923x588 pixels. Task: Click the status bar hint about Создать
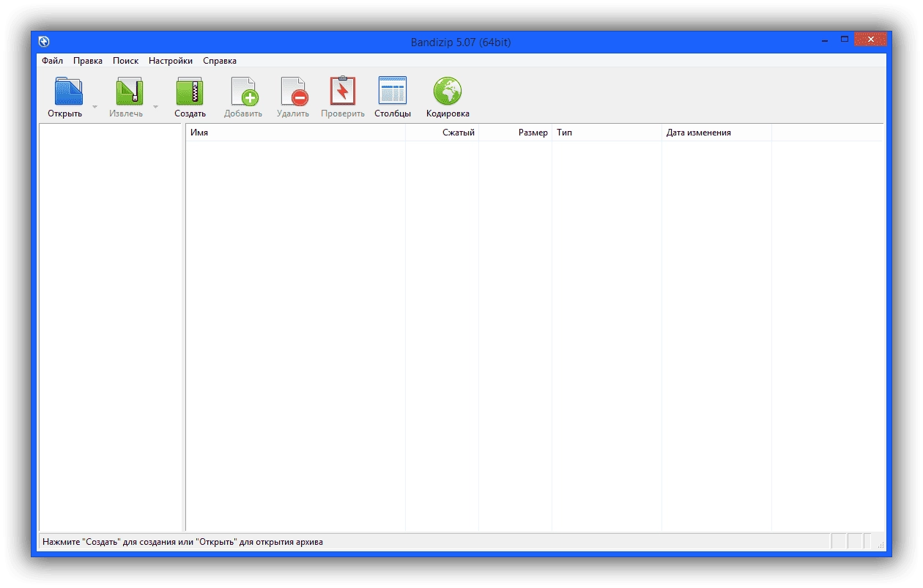click(182, 542)
